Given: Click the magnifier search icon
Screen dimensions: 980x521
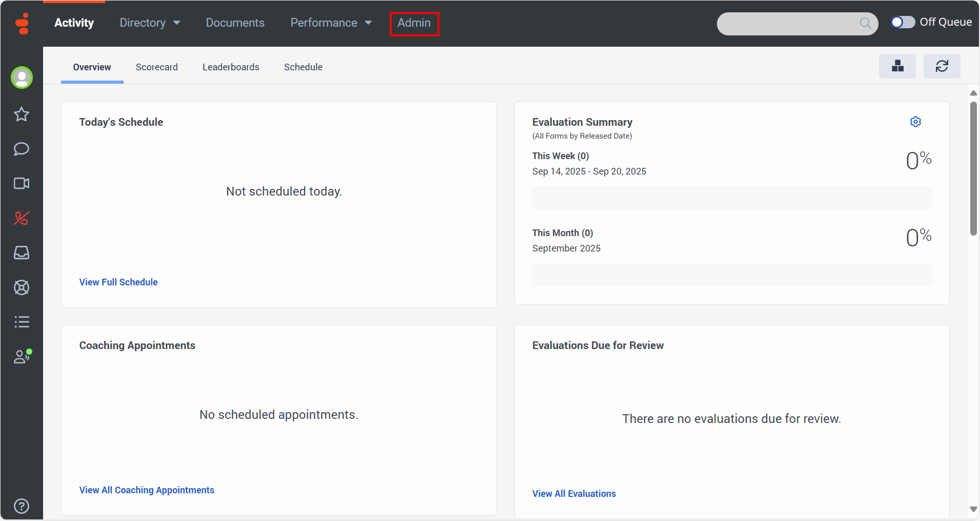Looking at the screenshot, I should click(x=865, y=23).
